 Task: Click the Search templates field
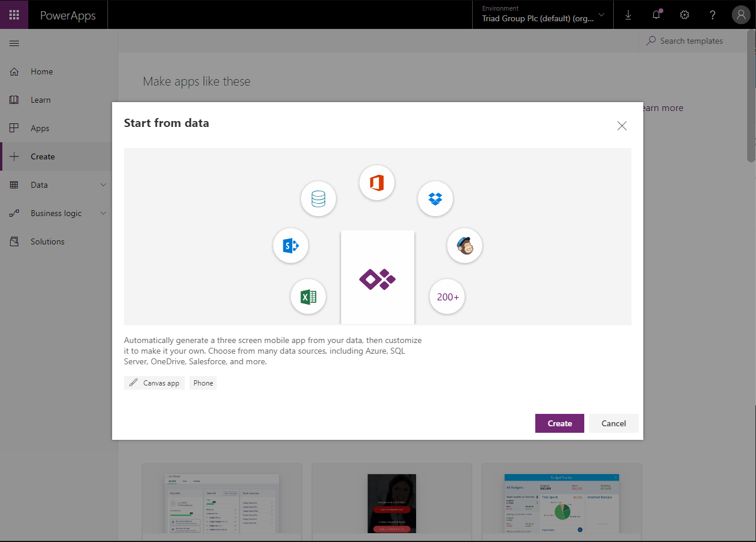tap(693, 41)
